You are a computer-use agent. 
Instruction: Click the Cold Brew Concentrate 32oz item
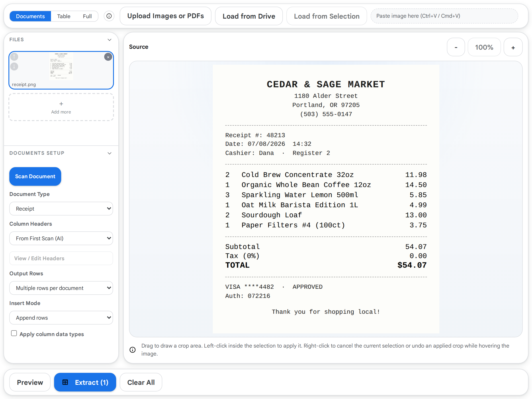pyautogui.click(x=297, y=175)
